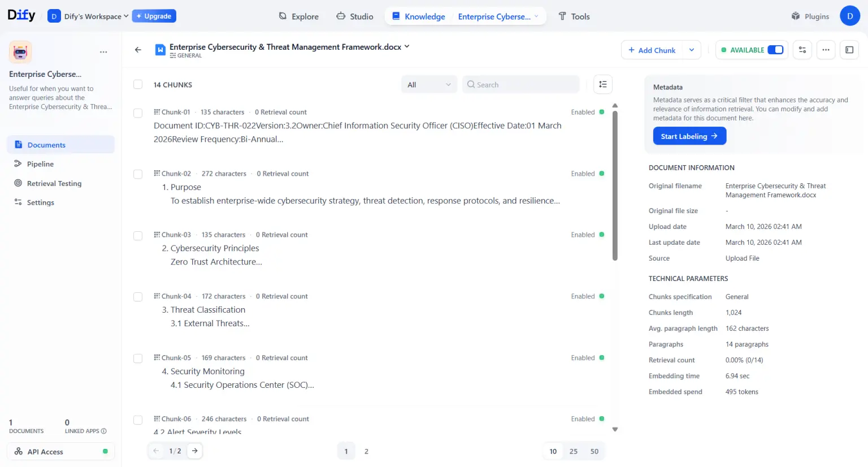868x467 pixels.
Task: Click the Explore compass icon
Action: coord(283,16)
